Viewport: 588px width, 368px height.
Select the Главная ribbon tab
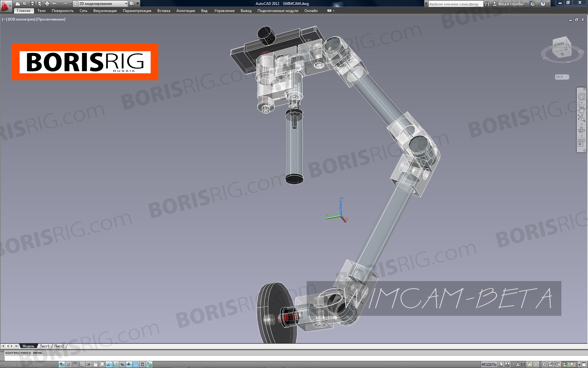pos(24,11)
